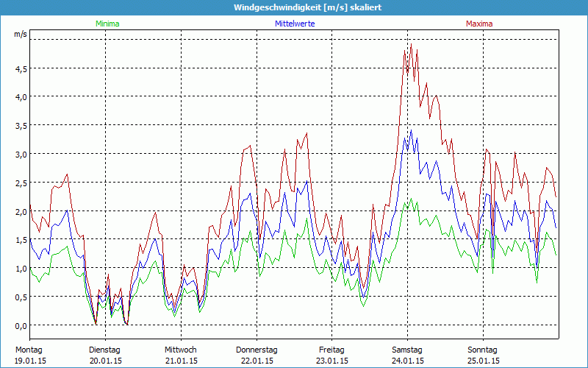This screenshot has width=588, height=368.
Task: Click the 2,5 y-axis tick label
Action: [x=21, y=183]
